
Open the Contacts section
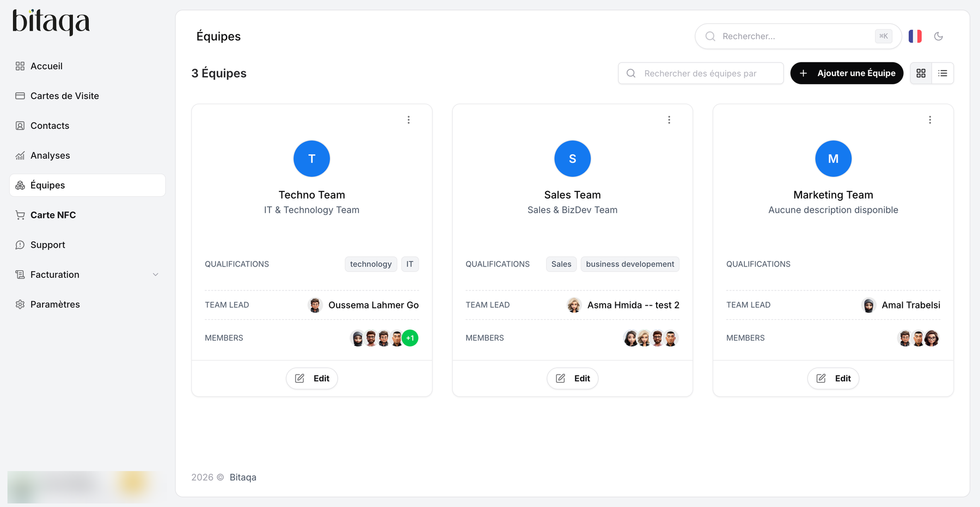(87, 126)
